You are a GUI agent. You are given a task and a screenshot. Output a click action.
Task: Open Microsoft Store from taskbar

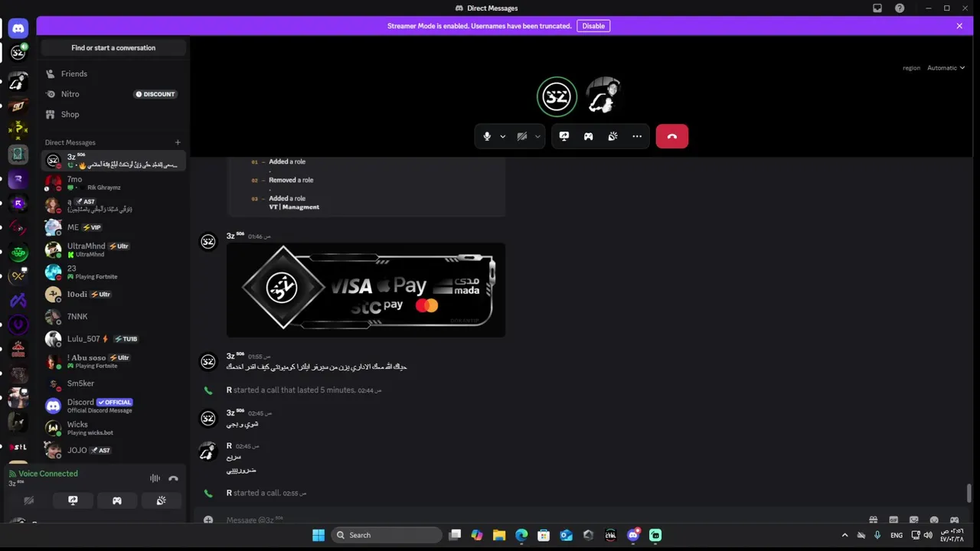click(544, 535)
